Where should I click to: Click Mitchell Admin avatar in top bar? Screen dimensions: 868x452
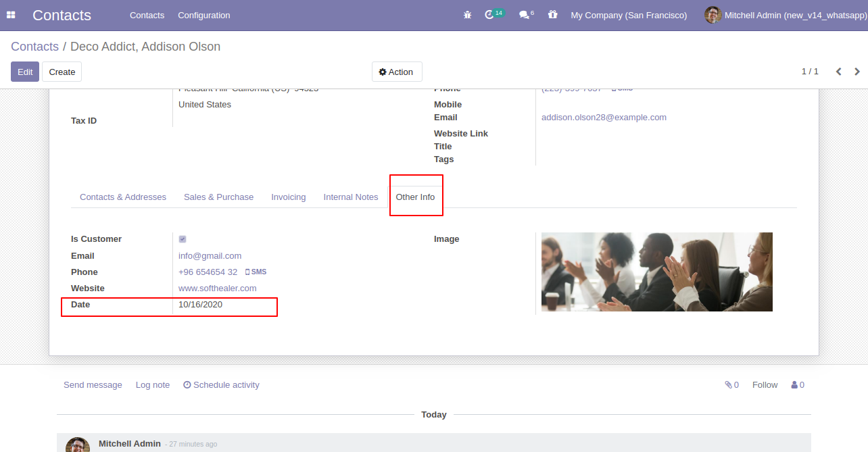click(x=713, y=15)
